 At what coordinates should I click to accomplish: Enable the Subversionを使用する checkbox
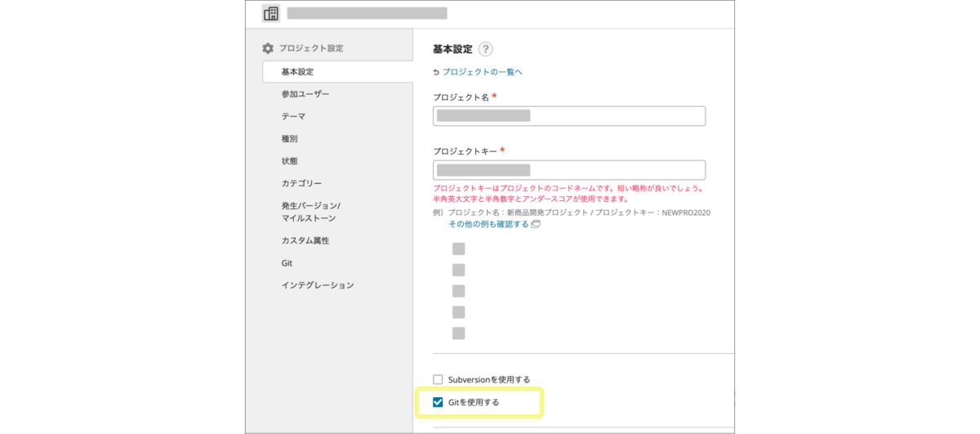point(438,379)
